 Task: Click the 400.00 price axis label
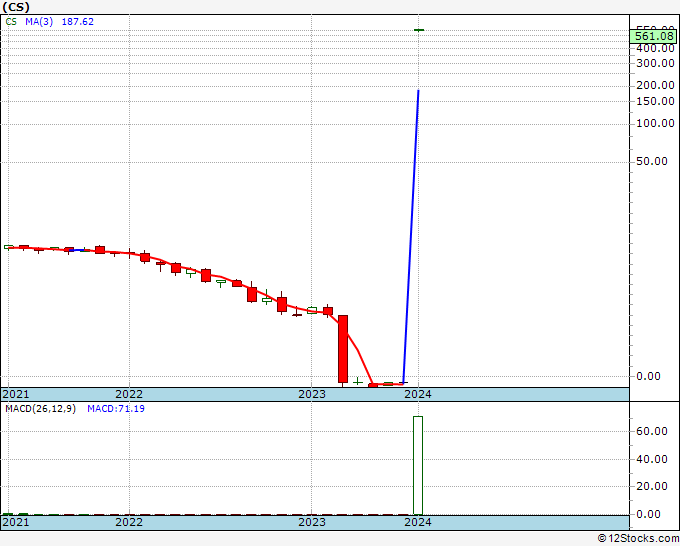(655, 49)
